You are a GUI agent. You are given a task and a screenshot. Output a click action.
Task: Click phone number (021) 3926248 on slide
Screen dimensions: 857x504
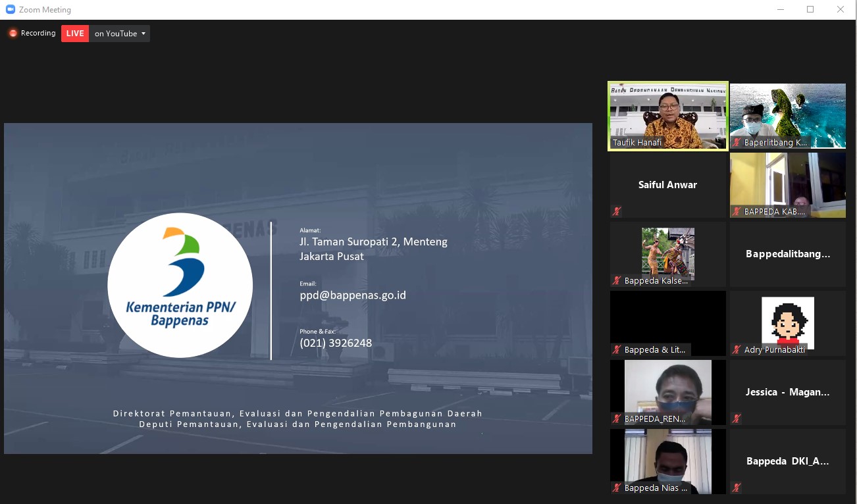pyautogui.click(x=336, y=343)
